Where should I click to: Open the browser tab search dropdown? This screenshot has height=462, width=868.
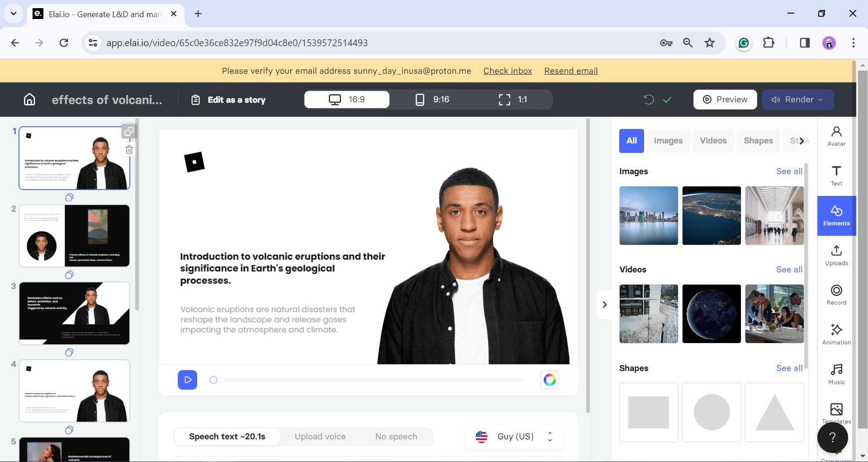click(14, 14)
